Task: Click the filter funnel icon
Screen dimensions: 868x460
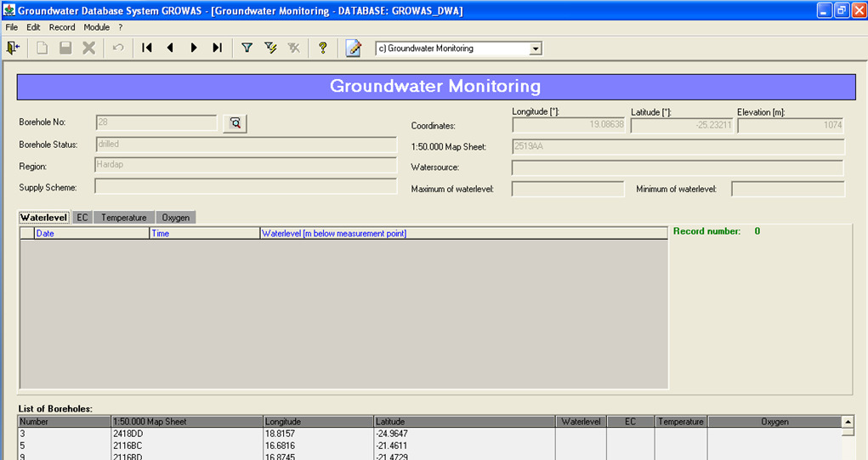Action: point(247,48)
